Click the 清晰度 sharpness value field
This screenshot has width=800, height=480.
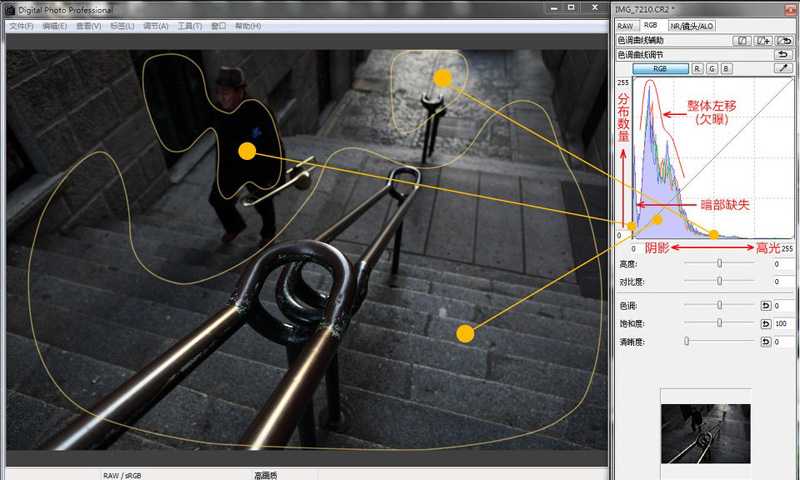pos(783,341)
